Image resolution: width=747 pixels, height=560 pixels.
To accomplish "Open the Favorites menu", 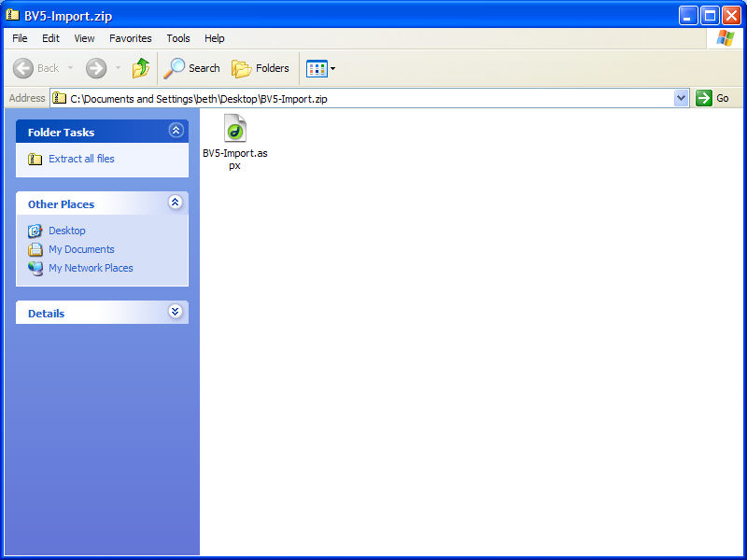I will click(x=130, y=38).
